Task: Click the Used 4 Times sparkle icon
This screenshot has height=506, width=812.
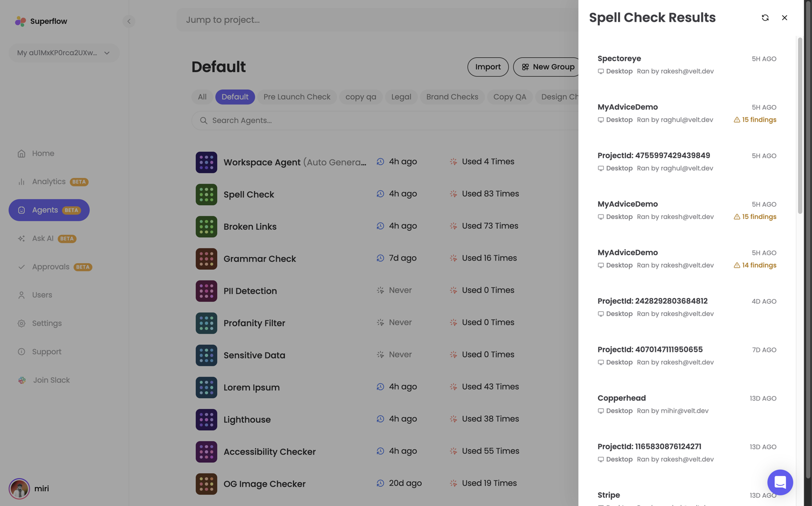Action: point(453,162)
